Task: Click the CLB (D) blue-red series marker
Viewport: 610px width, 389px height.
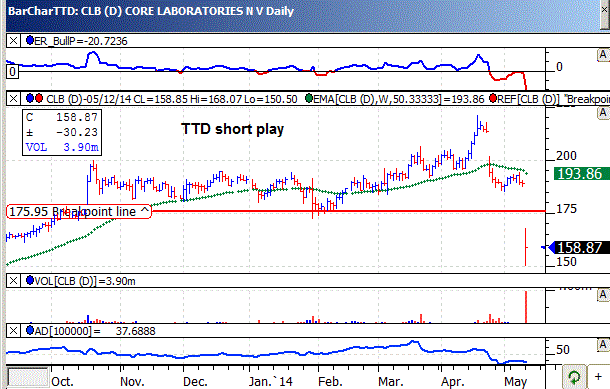Action: [34, 98]
